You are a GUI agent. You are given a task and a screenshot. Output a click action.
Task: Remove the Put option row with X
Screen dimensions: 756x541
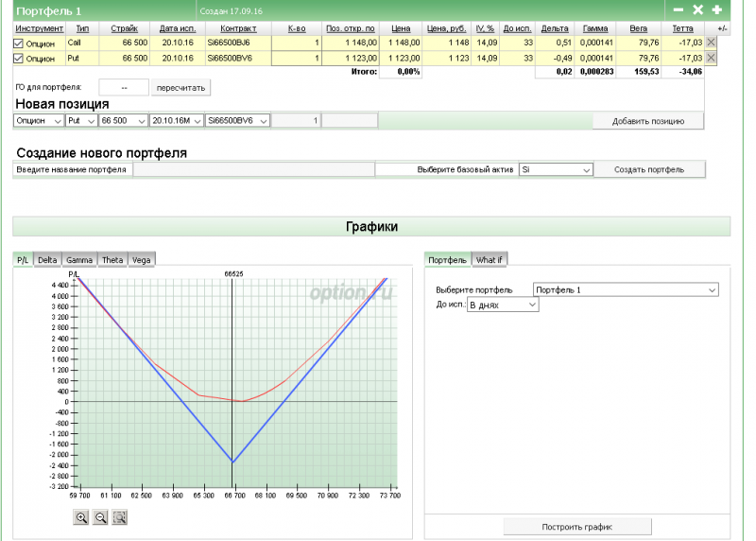[x=711, y=58]
